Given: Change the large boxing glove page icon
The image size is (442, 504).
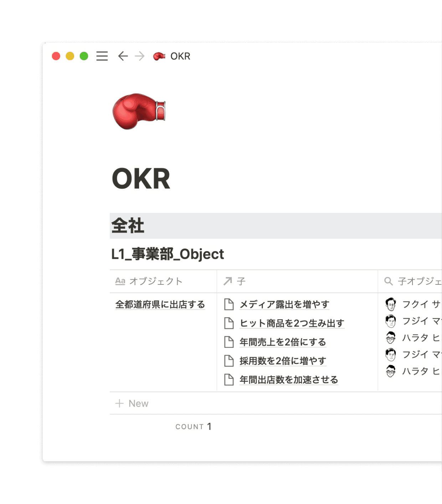Looking at the screenshot, I should click(139, 111).
